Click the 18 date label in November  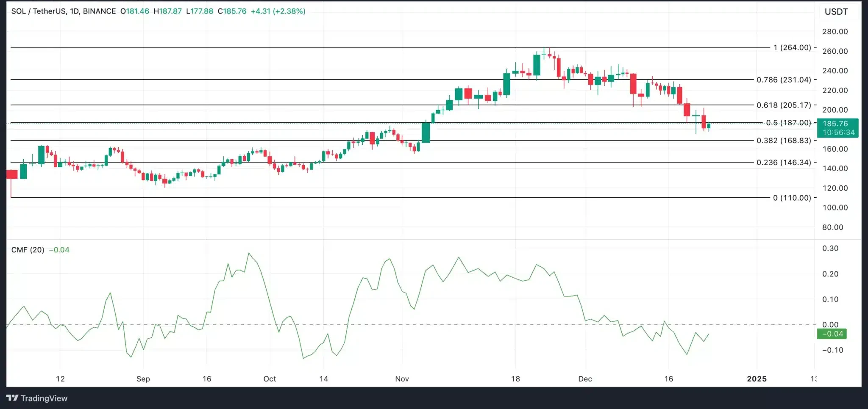(x=515, y=379)
